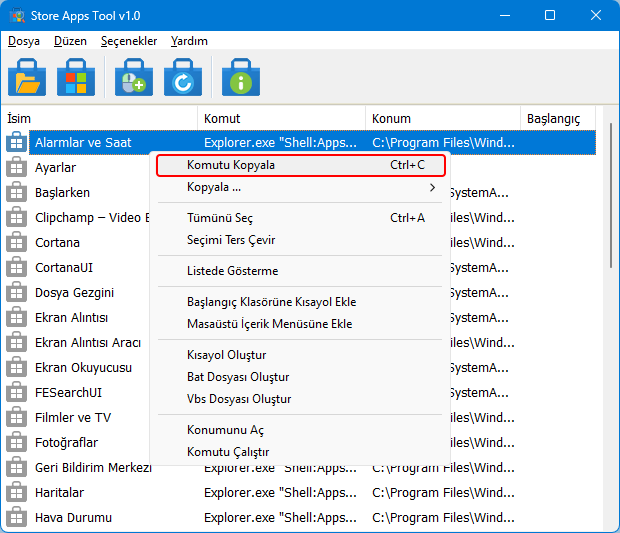
Task: Click the app icon beside Dosya Gezgini
Action: click(16, 292)
